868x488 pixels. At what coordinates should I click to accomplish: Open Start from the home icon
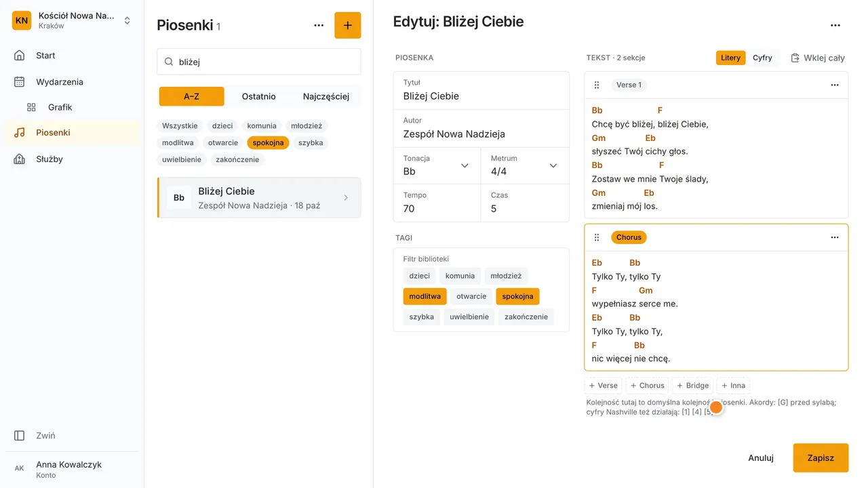pyautogui.click(x=20, y=56)
